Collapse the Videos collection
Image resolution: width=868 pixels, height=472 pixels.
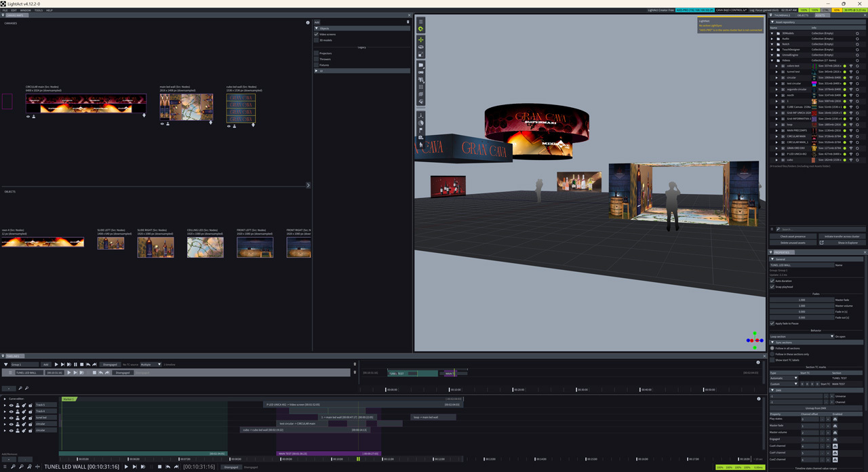click(772, 60)
